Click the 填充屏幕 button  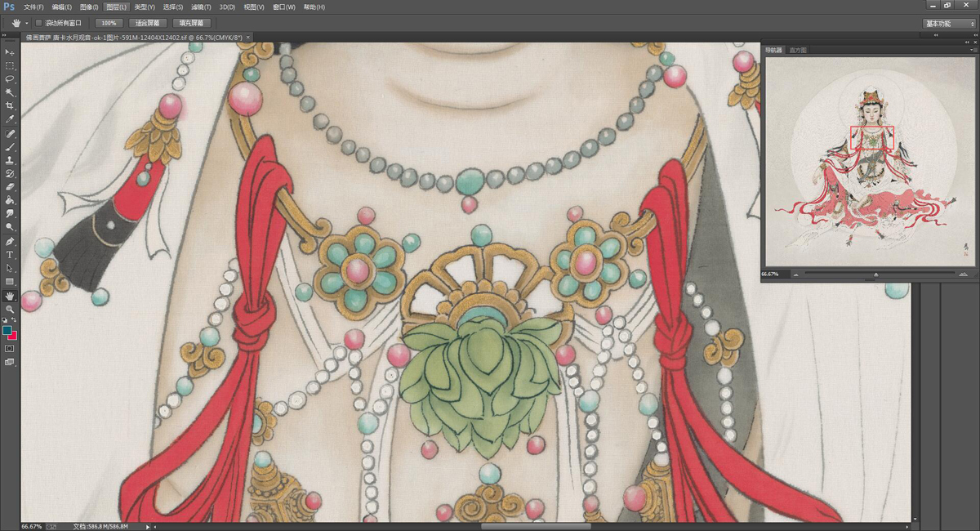pyautogui.click(x=193, y=23)
